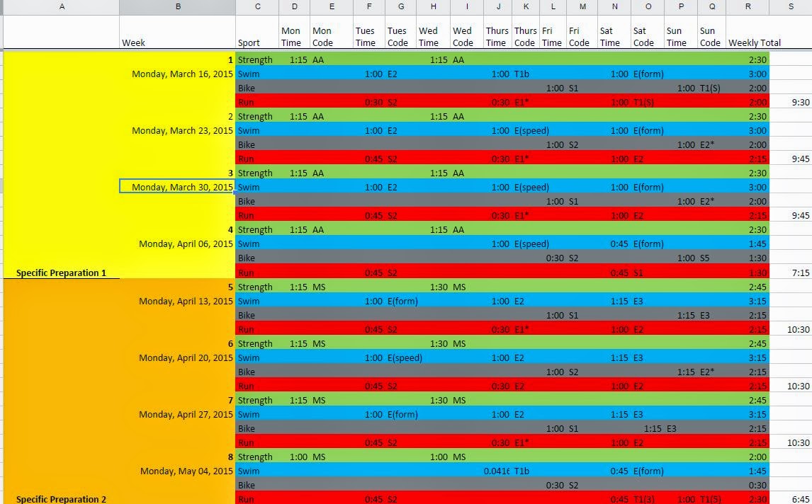Select column R header

(748, 7)
